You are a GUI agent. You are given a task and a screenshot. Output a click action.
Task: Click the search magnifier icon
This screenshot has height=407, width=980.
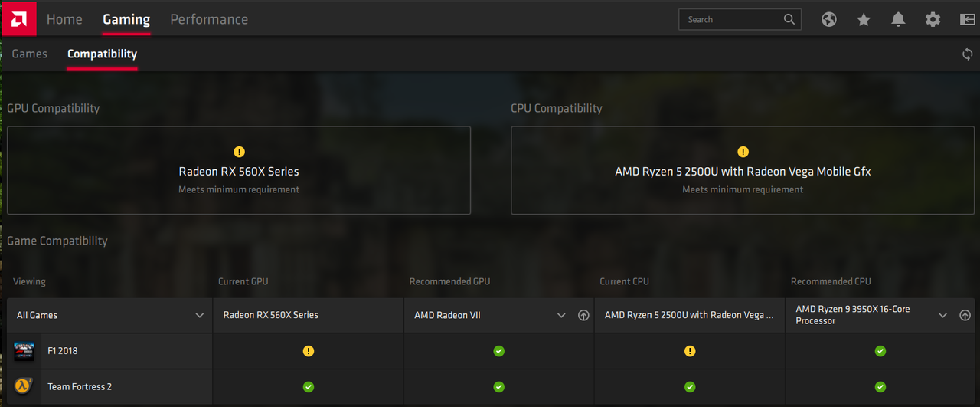pyautogui.click(x=789, y=19)
